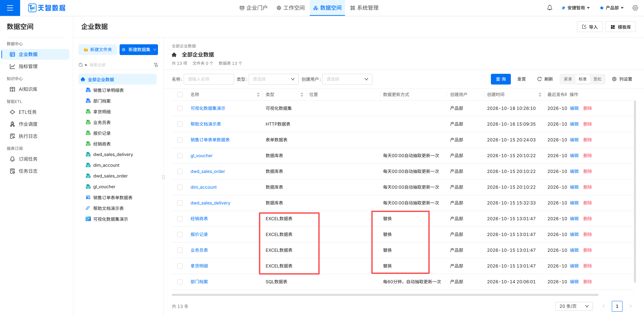Open the 模板库 button
Screen dimensions: 644x317
pyautogui.click(x=621, y=27)
